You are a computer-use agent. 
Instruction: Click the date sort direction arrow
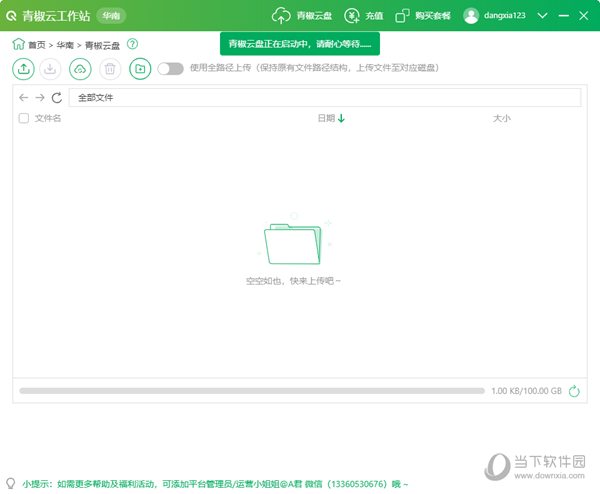point(341,118)
